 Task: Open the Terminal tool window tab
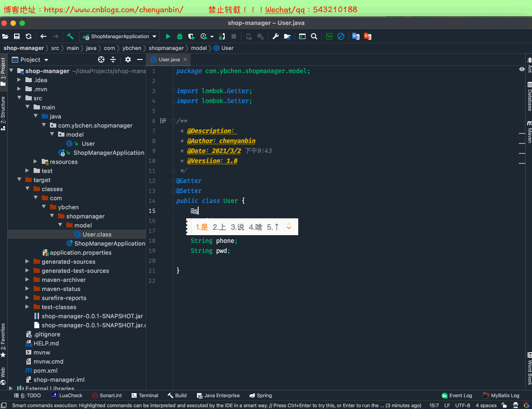pos(145,395)
